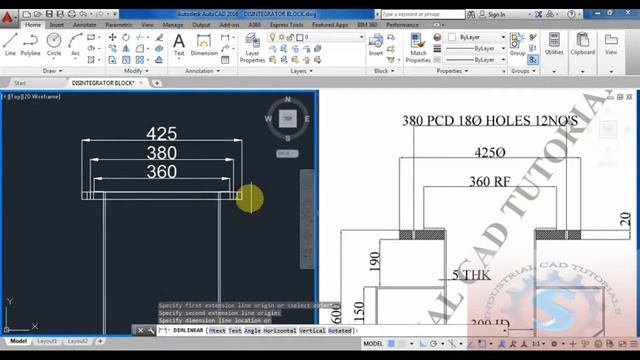This screenshot has height=360, width=640.
Task: Choose the Vertical command option
Action: pos(312,331)
